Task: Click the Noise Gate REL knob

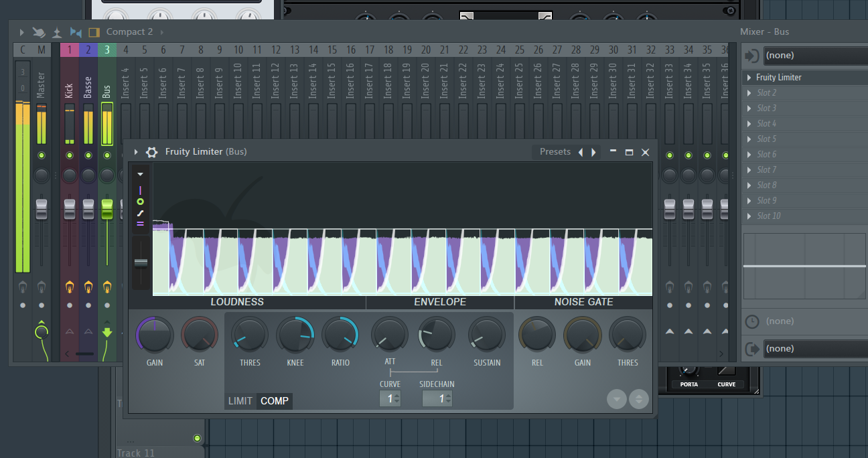Action: pyautogui.click(x=537, y=335)
